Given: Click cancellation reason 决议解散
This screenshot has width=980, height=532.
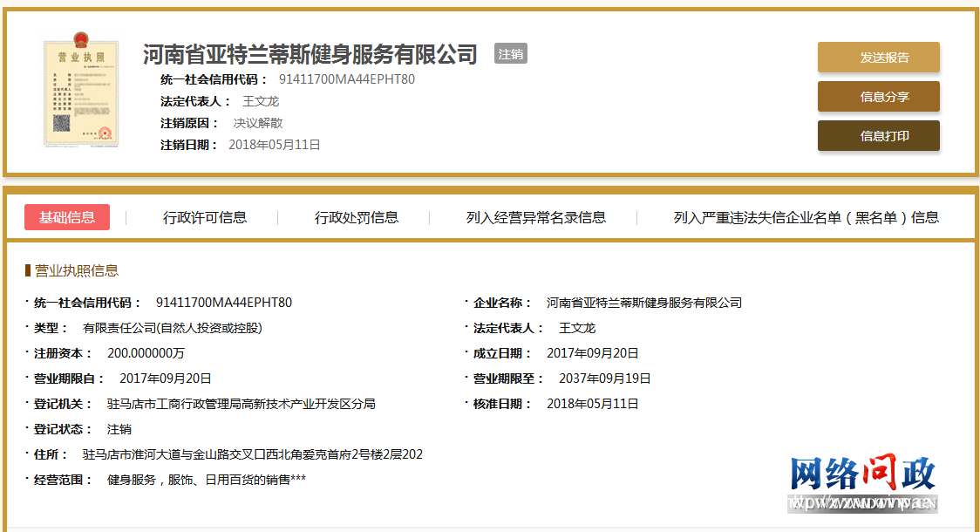Looking at the screenshot, I should [258, 123].
